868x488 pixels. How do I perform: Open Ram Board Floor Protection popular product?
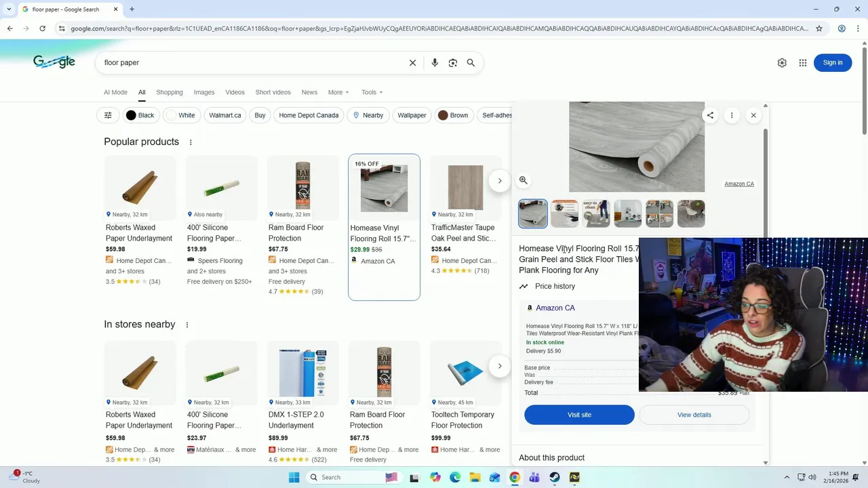(x=302, y=227)
